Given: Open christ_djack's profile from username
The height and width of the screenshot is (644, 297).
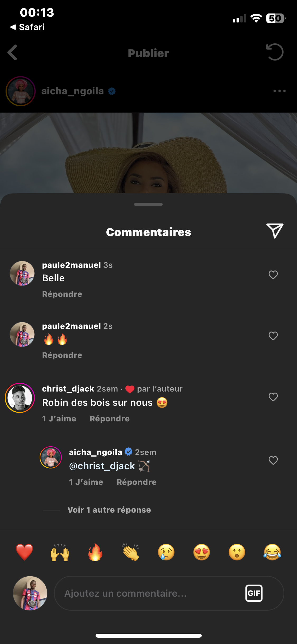Looking at the screenshot, I should pos(68,389).
